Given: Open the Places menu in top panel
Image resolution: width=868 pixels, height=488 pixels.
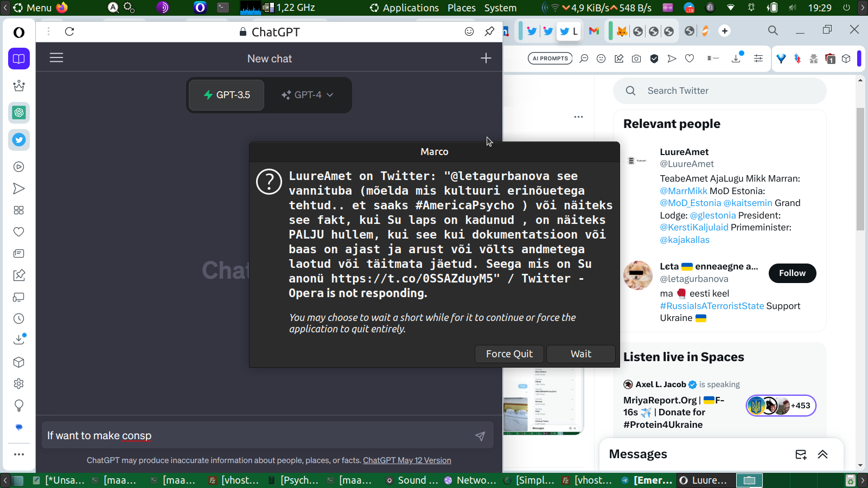Looking at the screenshot, I should [x=462, y=8].
